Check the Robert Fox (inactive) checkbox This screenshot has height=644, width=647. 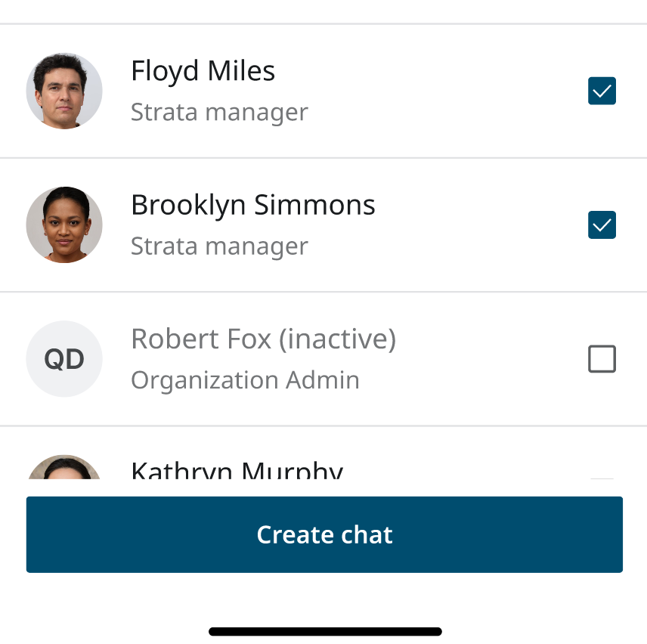click(602, 359)
